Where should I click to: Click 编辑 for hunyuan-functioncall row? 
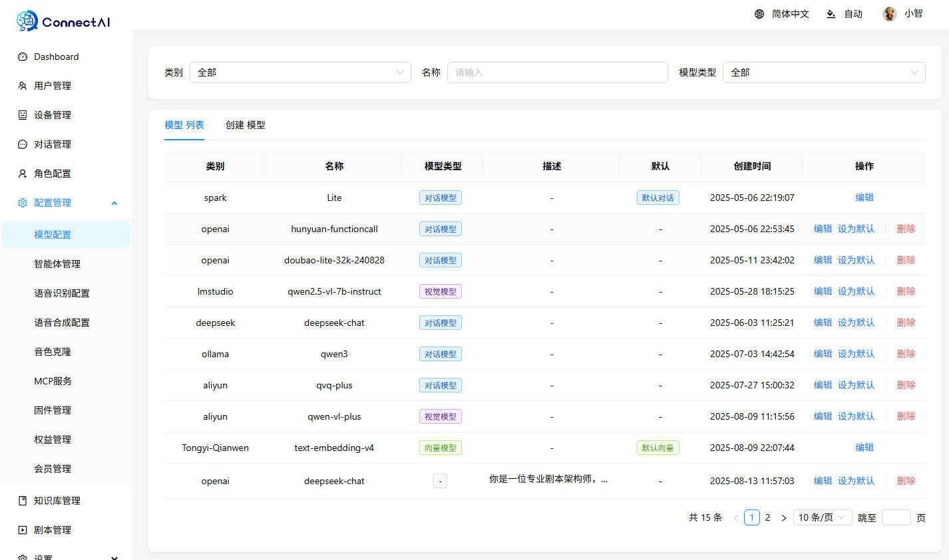[823, 229]
